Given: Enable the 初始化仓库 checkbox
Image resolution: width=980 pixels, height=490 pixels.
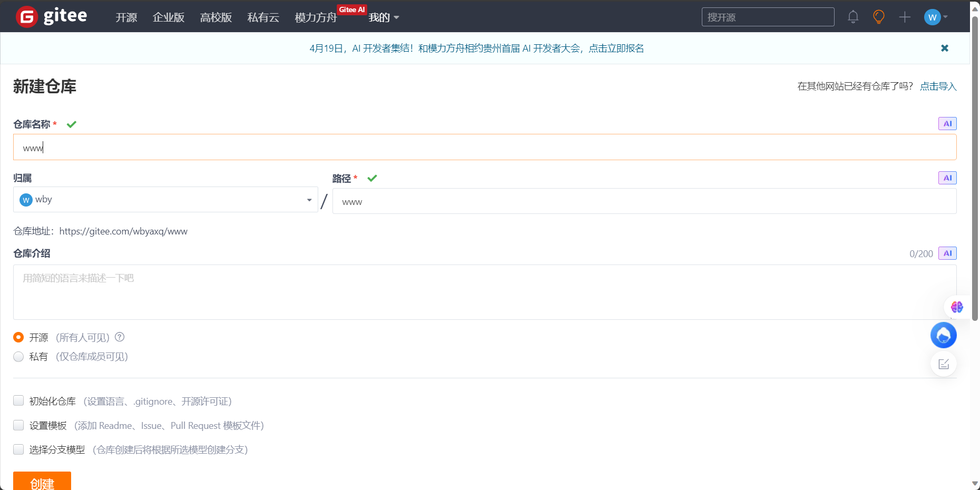Looking at the screenshot, I should [18, 400].
